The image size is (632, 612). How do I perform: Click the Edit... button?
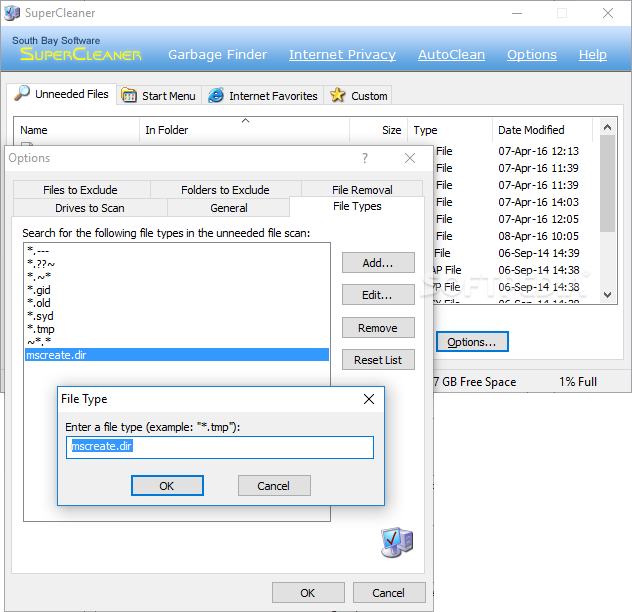(378, 295)
